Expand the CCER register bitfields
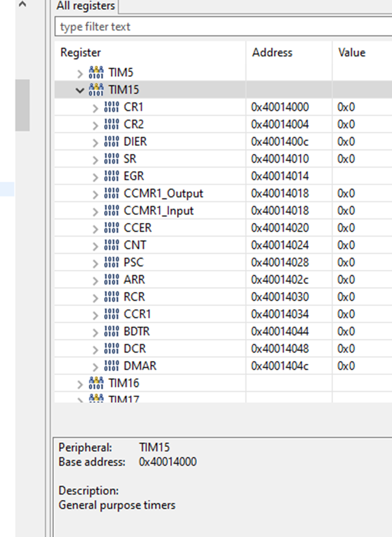The width and height of the screenshot is (392, 537). click(x=95, y=229)
